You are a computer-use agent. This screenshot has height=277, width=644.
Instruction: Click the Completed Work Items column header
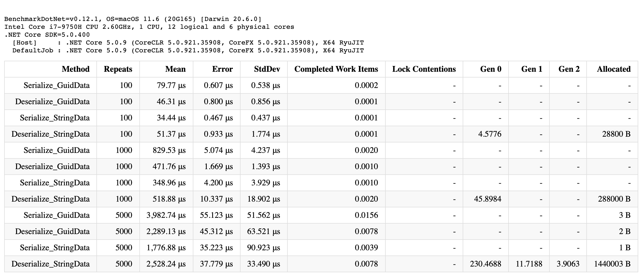336,69
